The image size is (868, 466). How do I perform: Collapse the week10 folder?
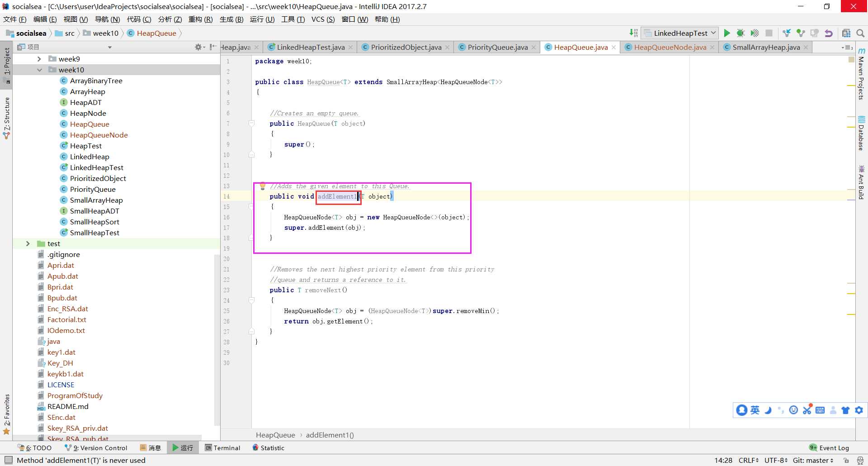pos(39,70)
